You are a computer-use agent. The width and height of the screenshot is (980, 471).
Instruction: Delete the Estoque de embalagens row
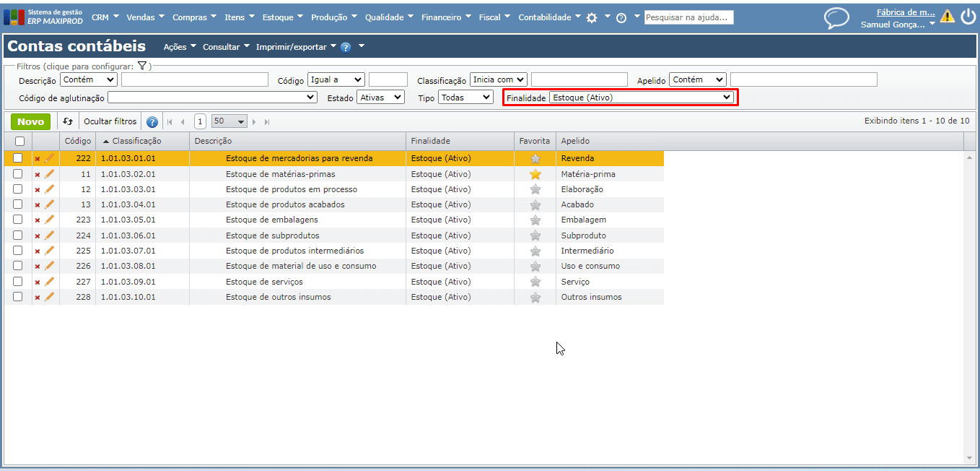tap(38, 220)
